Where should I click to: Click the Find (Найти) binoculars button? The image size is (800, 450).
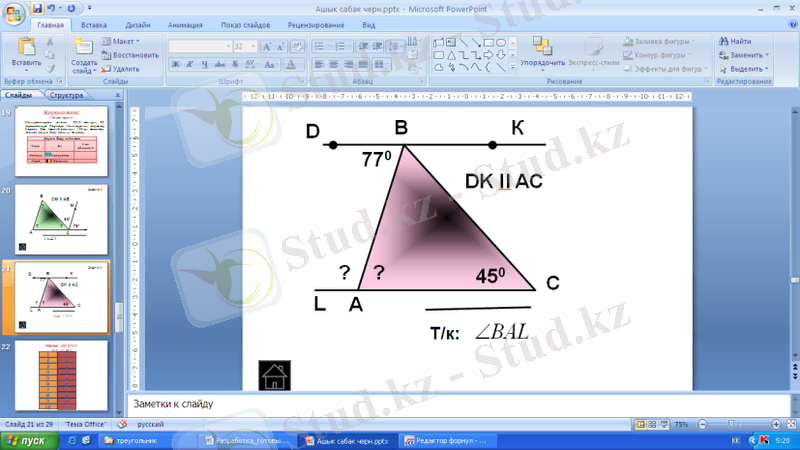click(734, 41)
